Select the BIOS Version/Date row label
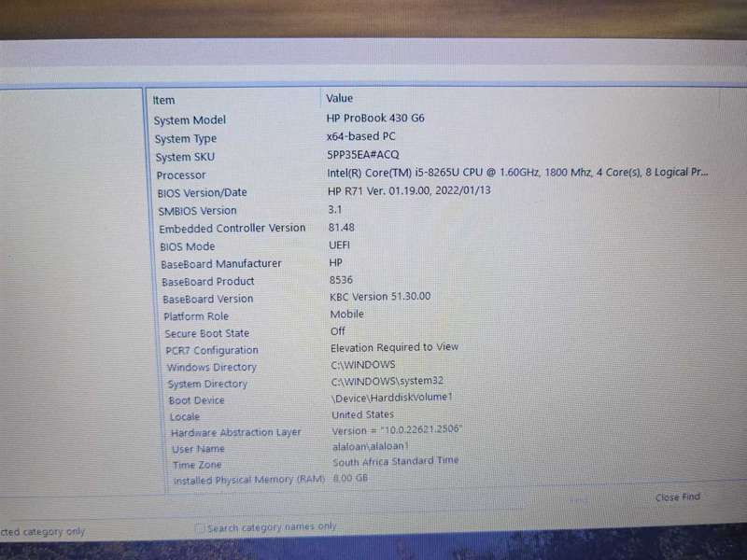747x560 pixels. 202,193
